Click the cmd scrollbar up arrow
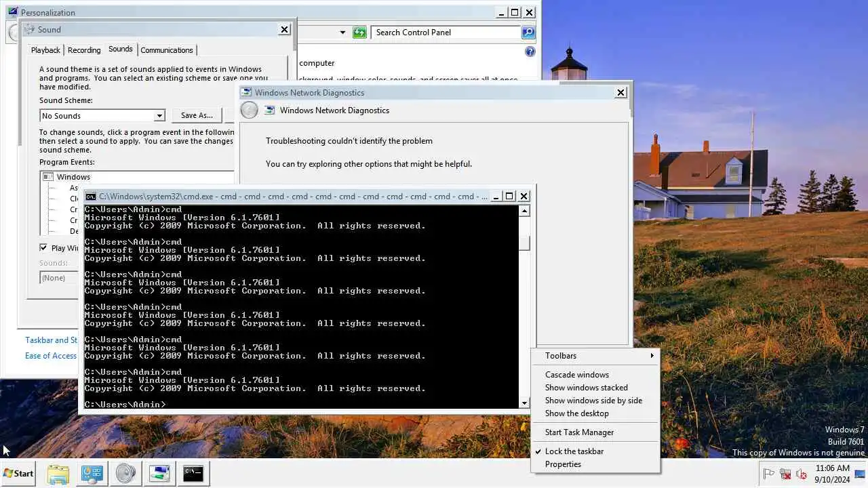868x488 pixels. point(524,211)
